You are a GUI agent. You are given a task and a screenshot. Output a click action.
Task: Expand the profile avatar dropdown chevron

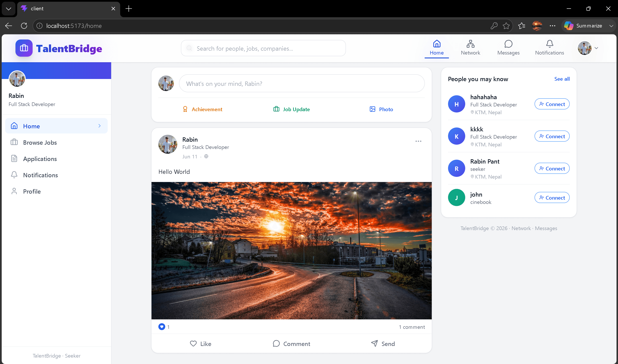[596, 48]
